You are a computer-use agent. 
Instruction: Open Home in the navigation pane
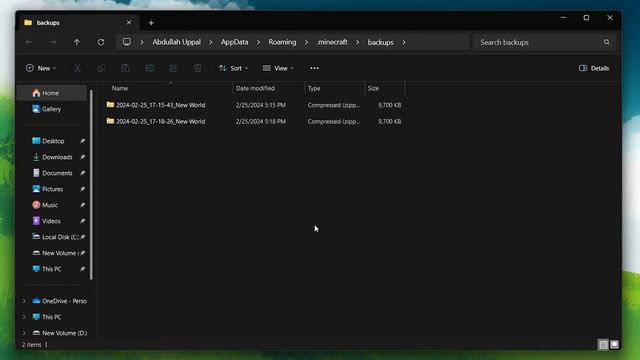point(52,93)
